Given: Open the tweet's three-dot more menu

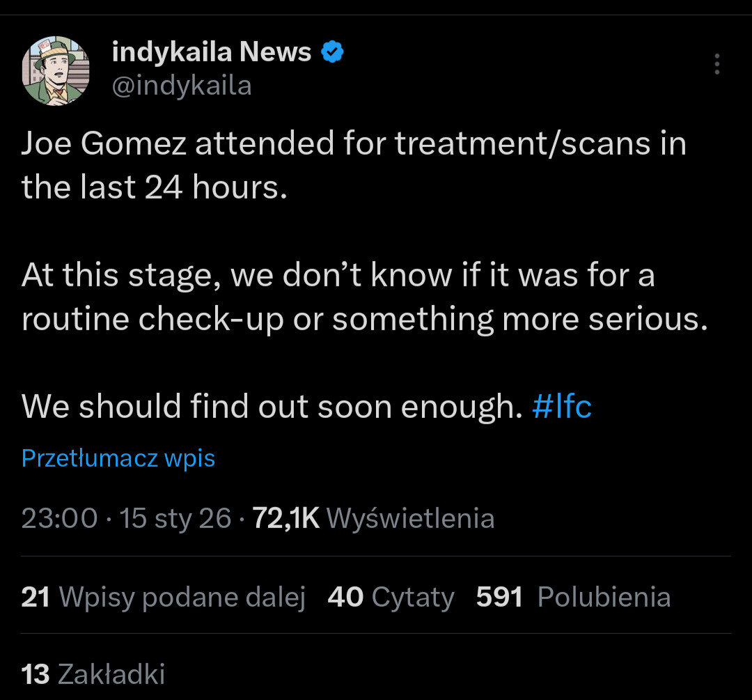Looking at the screenshot, I should tap(716, 65).
